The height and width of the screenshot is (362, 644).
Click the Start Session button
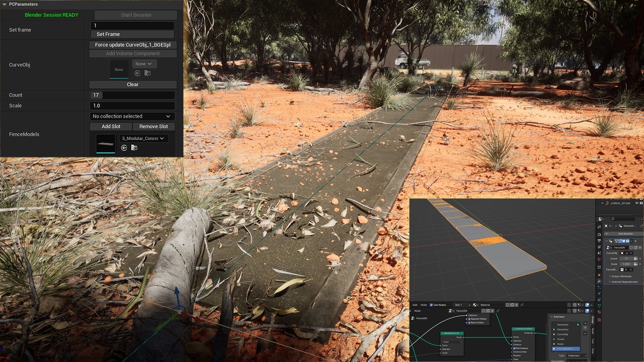coord(136,15)
